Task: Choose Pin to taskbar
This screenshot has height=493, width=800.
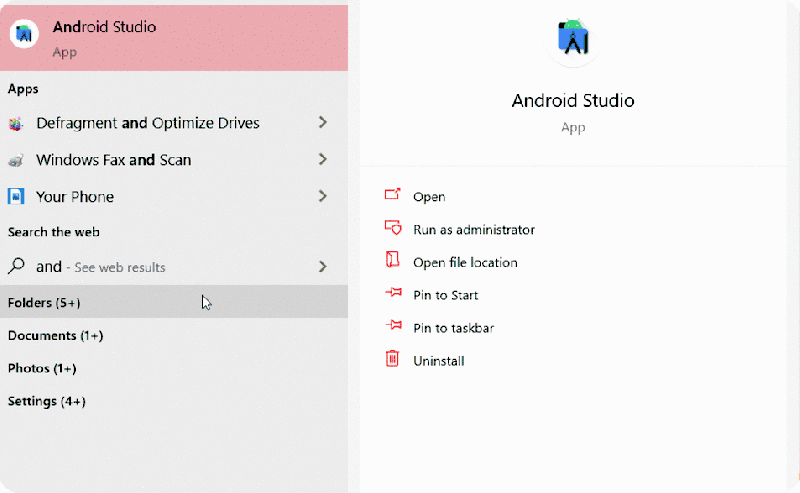Action: [x=454, y=328]
